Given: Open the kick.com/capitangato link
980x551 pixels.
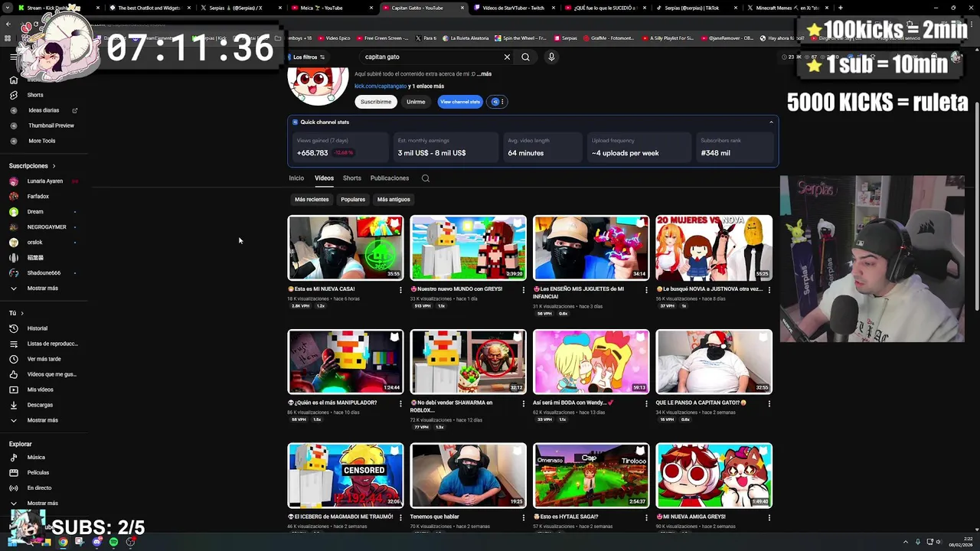Looking at the screenshot, I should click(x=380, y=86).
